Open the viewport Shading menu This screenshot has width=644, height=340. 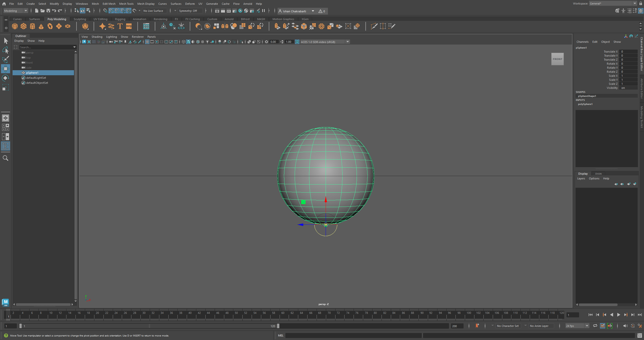click(97, 37)
